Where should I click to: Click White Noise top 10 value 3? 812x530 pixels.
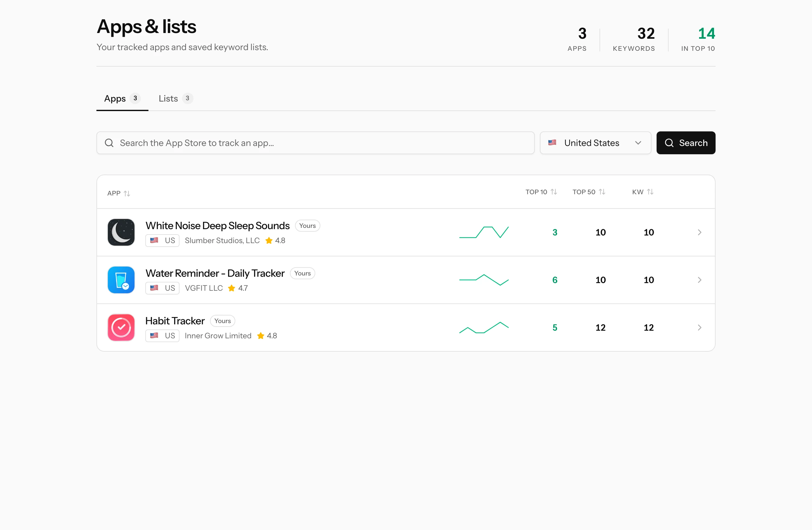tap(555, 232)
